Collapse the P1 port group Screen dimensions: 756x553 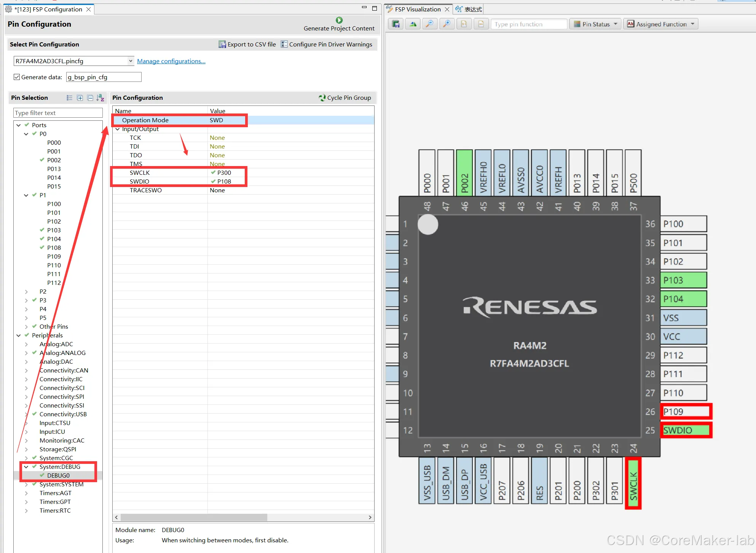[x=26, y=195]
